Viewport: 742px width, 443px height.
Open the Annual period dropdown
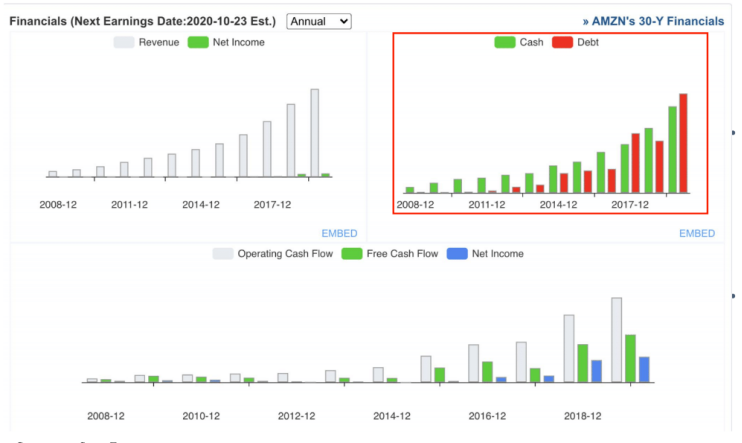click(x=319, y=21)
